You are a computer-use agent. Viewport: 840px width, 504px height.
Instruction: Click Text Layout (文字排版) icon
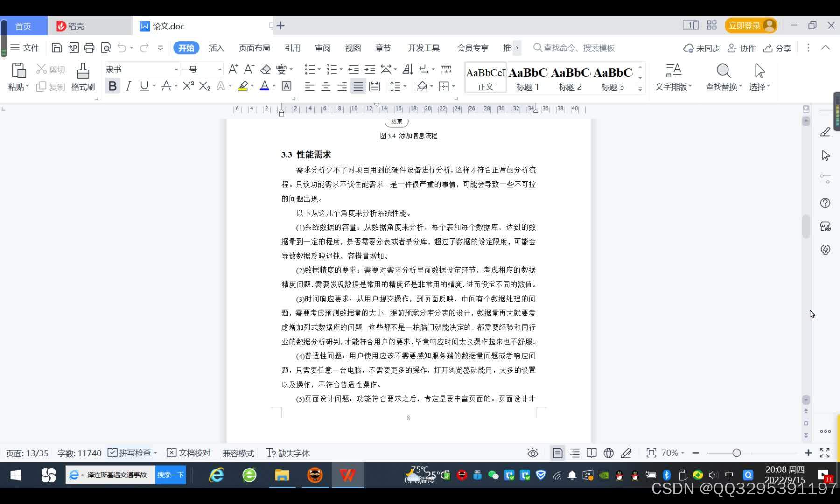[x=673, y=71]
